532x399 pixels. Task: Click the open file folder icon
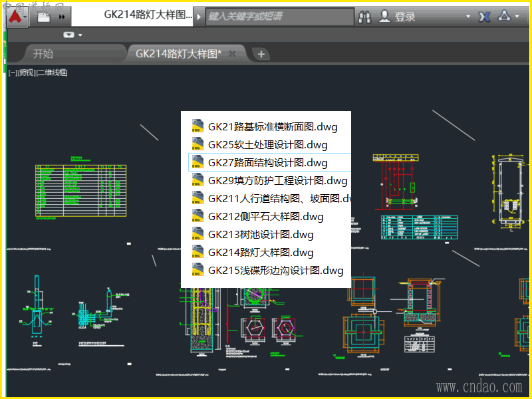(x=43, y=17)
